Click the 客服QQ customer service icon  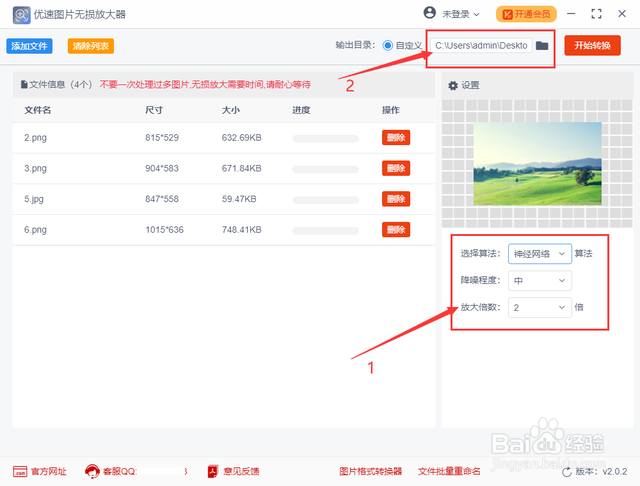tap(92, 471)
